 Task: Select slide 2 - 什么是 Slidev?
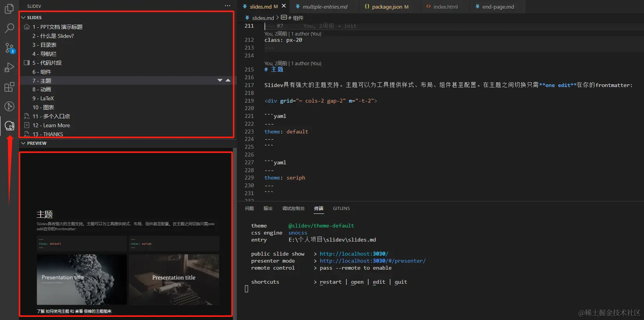53,36
